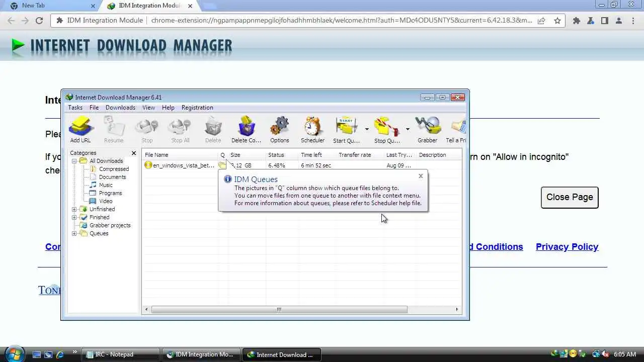The width and height of the screenshot is (644, 362).
Task: Select the Finished category
Action: coord(99,217)
